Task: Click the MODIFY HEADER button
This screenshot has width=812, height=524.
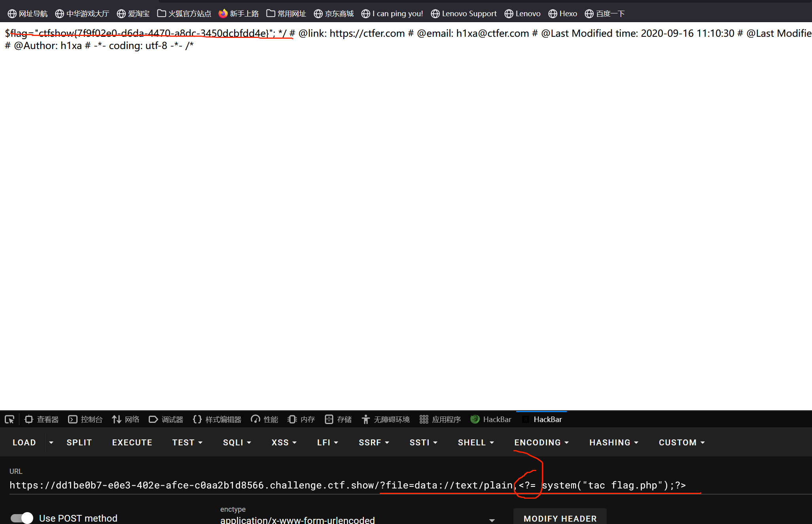Action: (560, 518)
